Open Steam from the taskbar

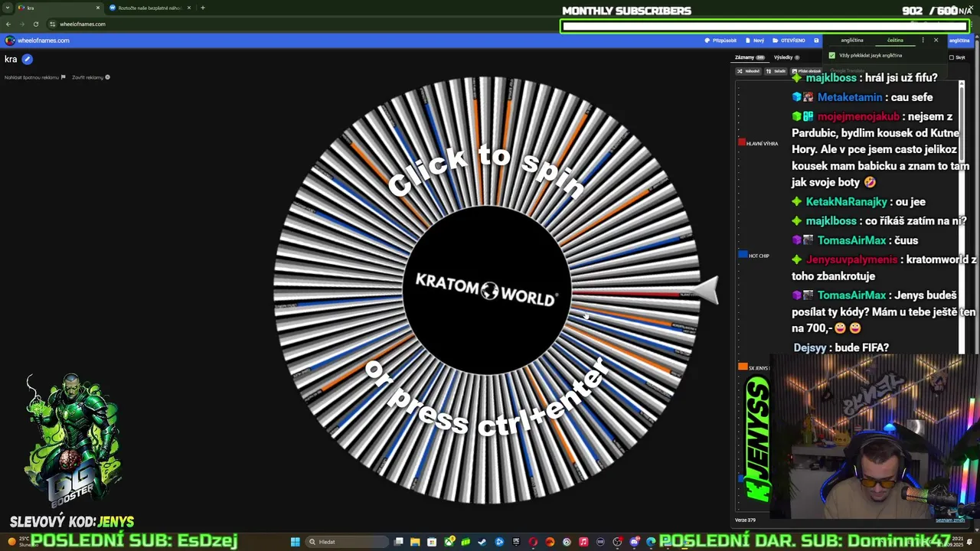tap(482, 542)
